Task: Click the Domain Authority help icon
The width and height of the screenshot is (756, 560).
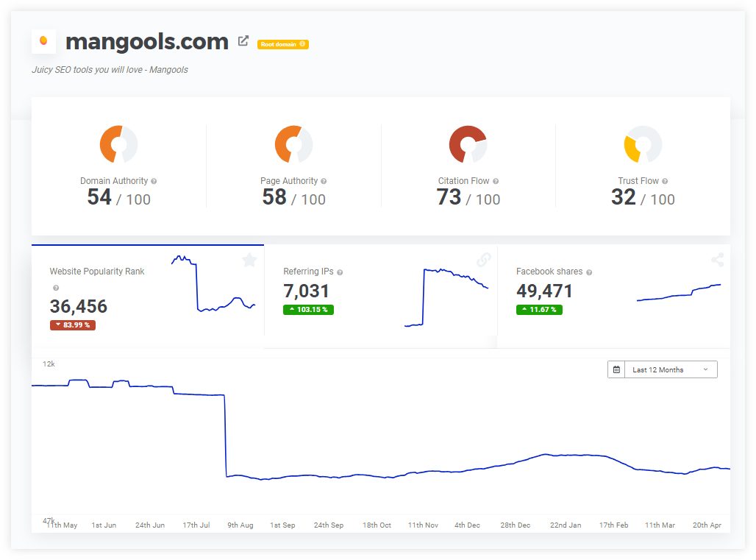Action: (x=154, y=181)
